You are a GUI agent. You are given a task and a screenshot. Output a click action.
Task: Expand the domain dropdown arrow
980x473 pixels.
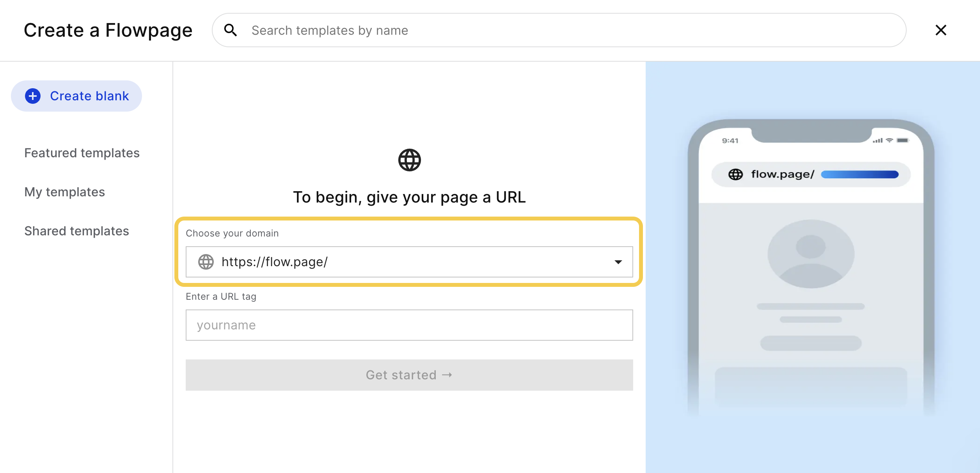[x=618, y=262]
